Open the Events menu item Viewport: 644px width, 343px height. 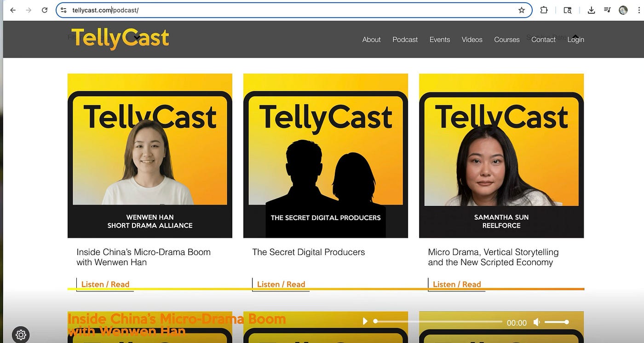[x=440, y=40]
